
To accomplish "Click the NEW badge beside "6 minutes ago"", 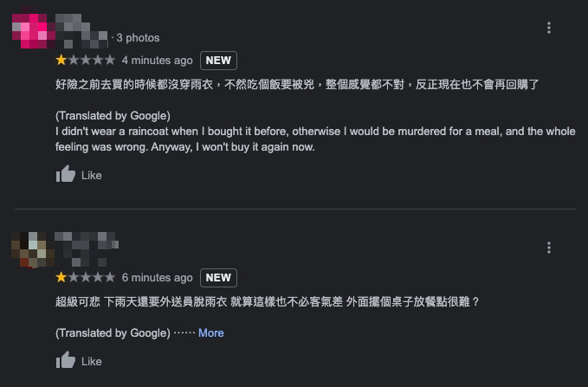I will (x=218, y=278).
